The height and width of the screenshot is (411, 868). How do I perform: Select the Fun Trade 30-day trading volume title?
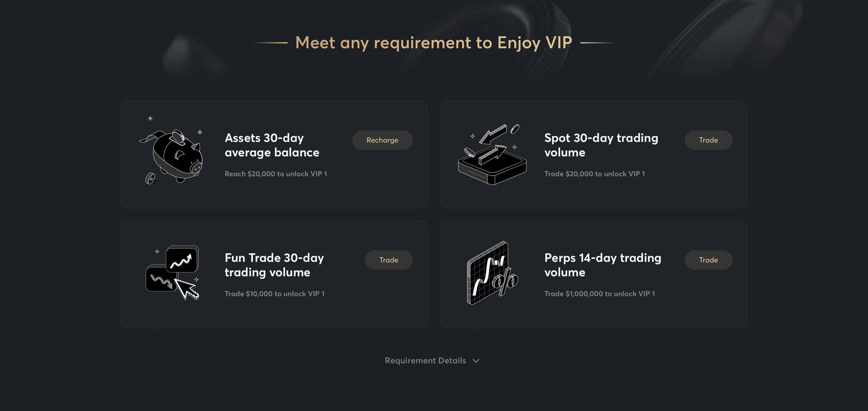[x=274, y=265]
